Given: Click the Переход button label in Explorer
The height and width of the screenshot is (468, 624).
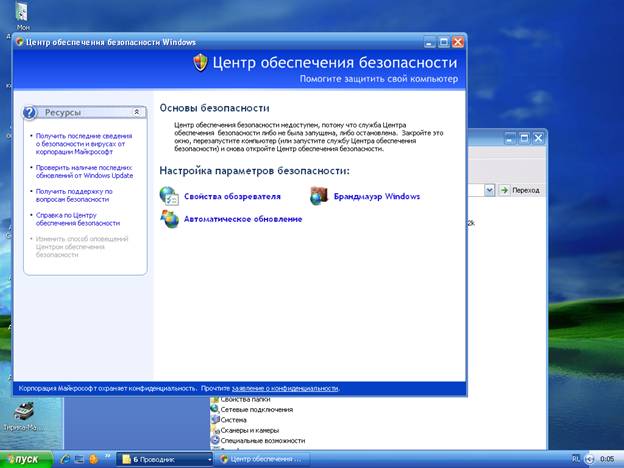Looking at the screenshot, I should [x=525, y=190].
